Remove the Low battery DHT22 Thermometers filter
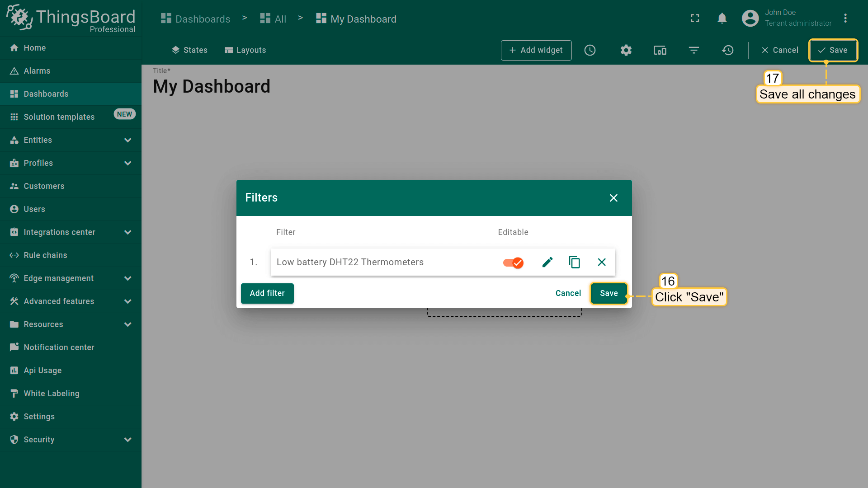 pos(602,262)
